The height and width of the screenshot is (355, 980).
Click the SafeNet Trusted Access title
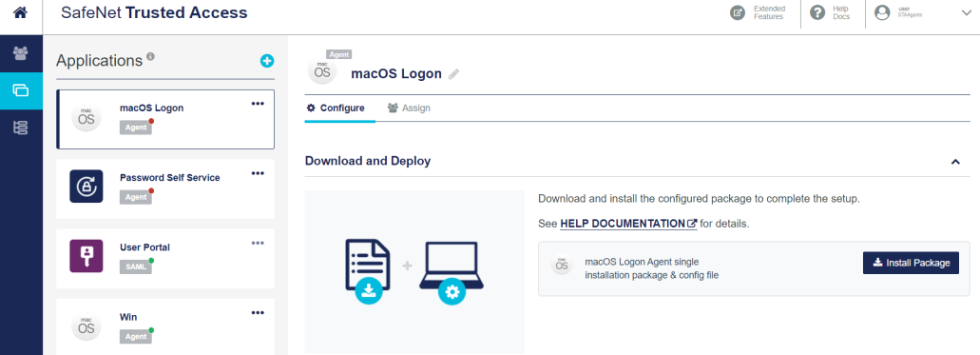[154, 12]
